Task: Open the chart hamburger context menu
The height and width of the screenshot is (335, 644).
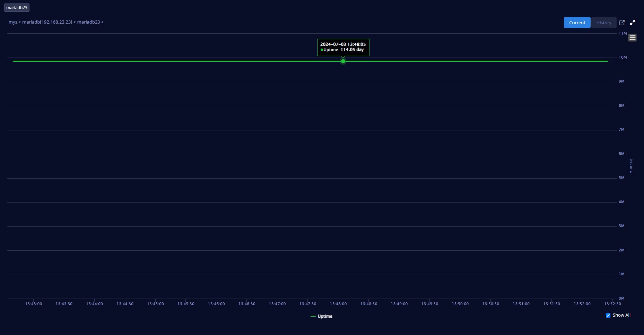Action: coord(633,38)
